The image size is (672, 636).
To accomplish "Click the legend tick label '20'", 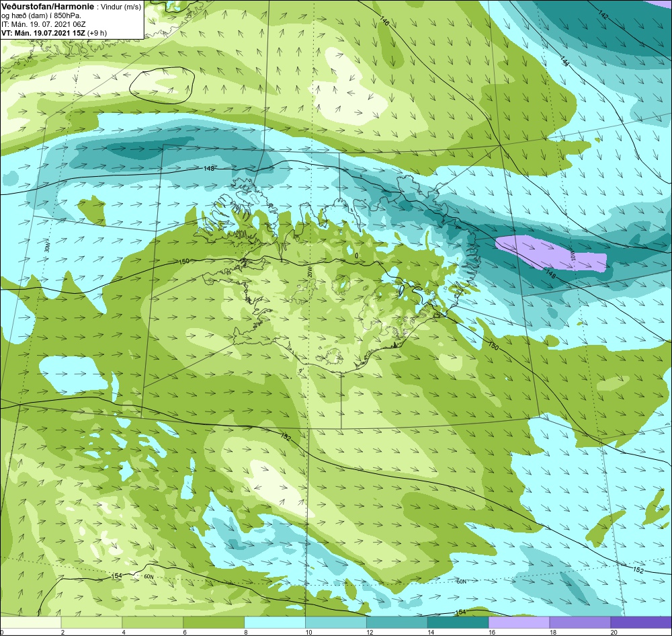I will pos(614,632).
